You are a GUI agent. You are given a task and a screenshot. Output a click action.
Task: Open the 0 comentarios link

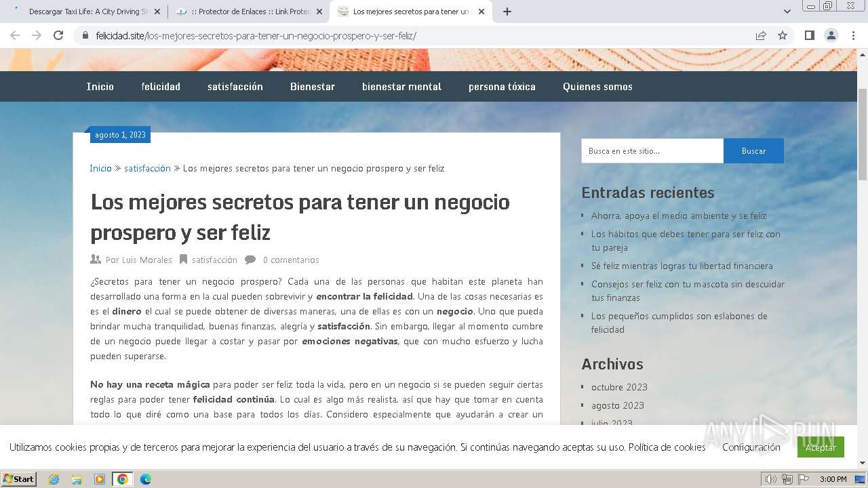click(291, 260)
